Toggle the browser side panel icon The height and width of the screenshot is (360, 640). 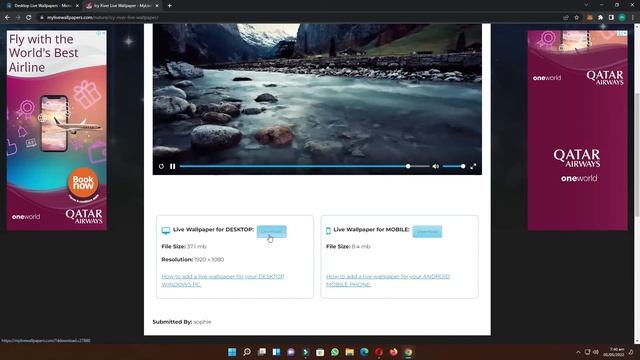pyautogui.click(x=611, y=18)
